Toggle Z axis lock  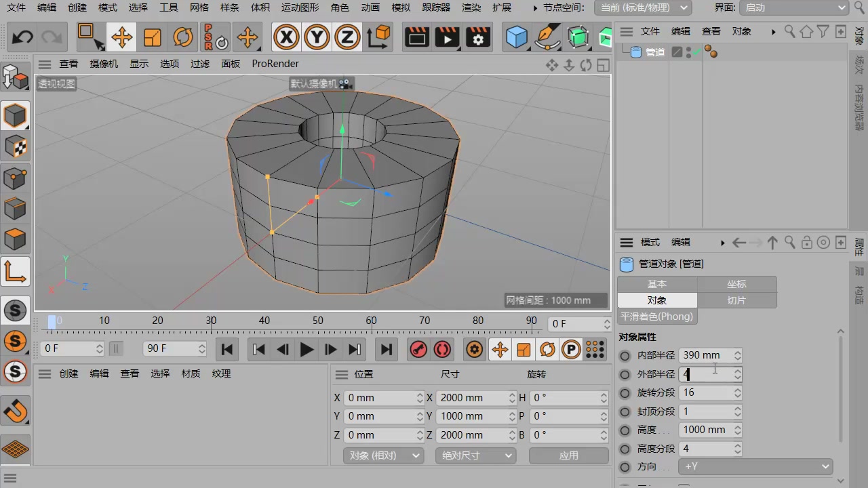[x=347, y=37]
